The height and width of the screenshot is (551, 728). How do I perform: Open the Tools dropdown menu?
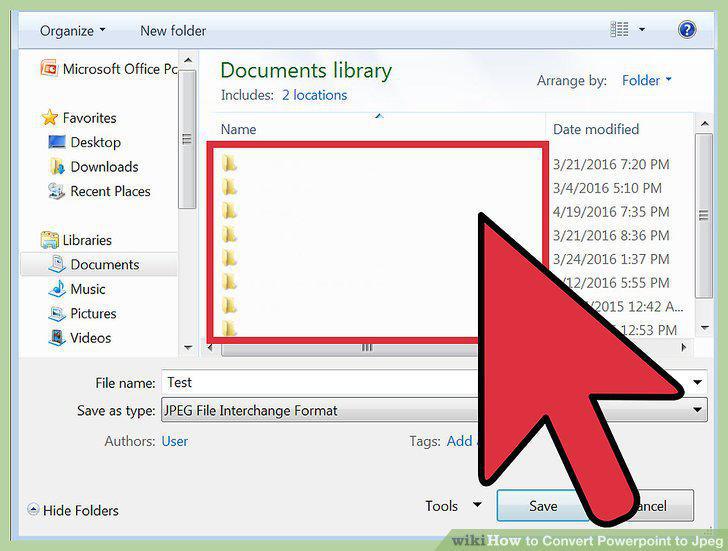point(453,506)
